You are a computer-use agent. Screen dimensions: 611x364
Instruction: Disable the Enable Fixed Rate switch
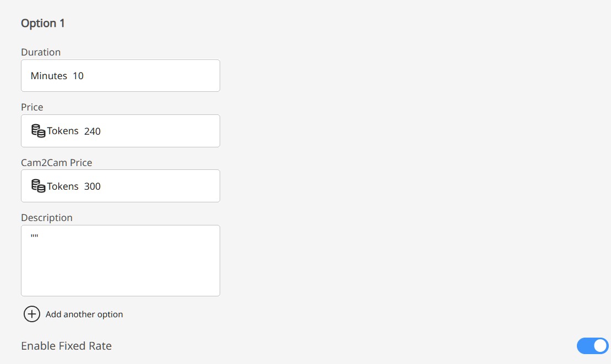[x=592, y=346]
